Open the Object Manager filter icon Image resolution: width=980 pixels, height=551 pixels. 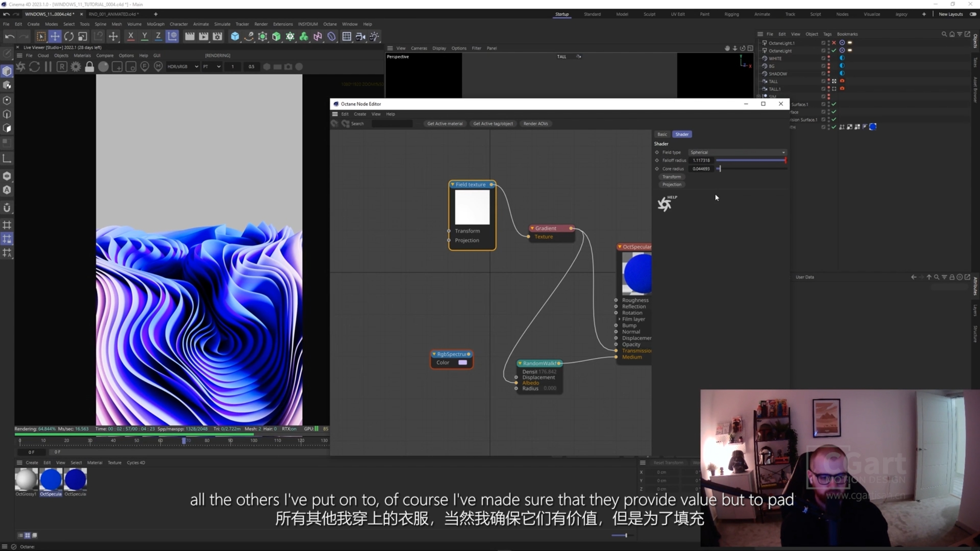pyautogui.click(x=960, y=34)
